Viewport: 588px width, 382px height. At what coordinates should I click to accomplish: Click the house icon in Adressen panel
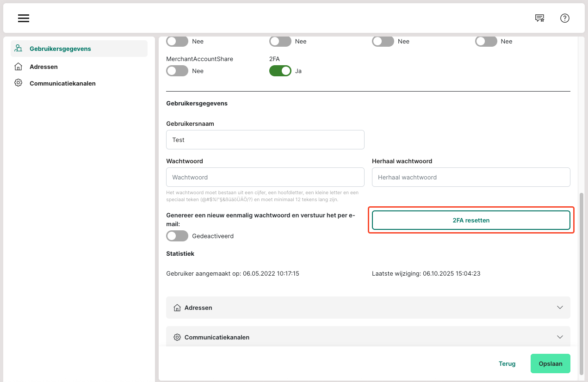click(x=177, y=308)
